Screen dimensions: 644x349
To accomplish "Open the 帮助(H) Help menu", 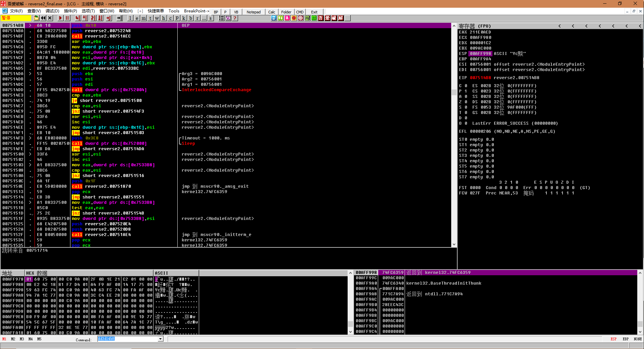I will pyautogui.click(x=126, y=11).
